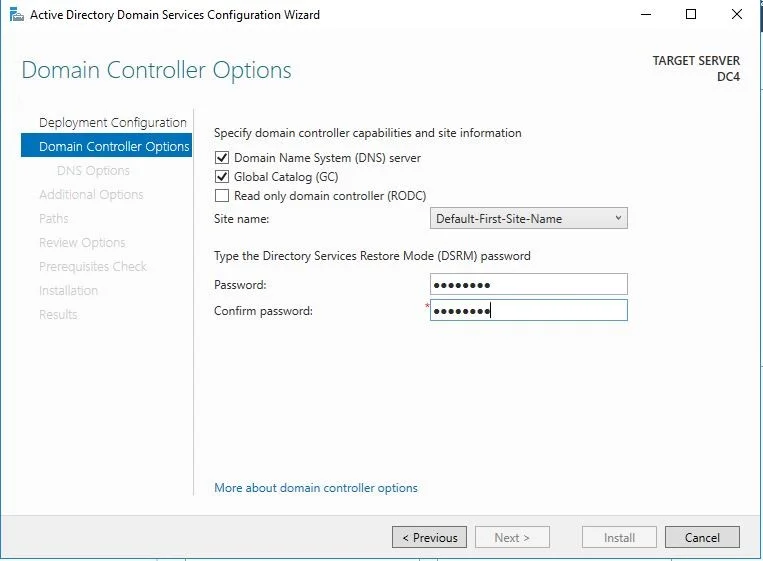
Task: Click the DSRM Password input field
Action: click(x=528, y=284)
